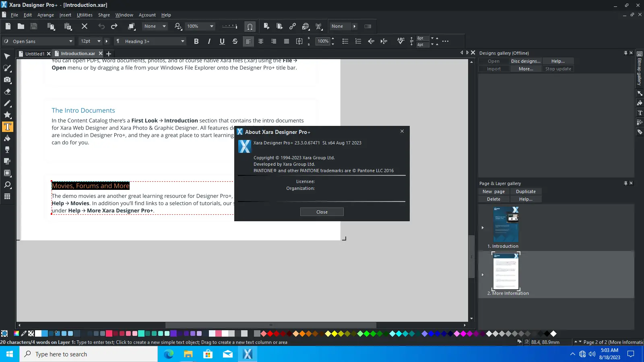Toggle Italic formatting
The height and width of the screenshot is (362, 644).
209,41
